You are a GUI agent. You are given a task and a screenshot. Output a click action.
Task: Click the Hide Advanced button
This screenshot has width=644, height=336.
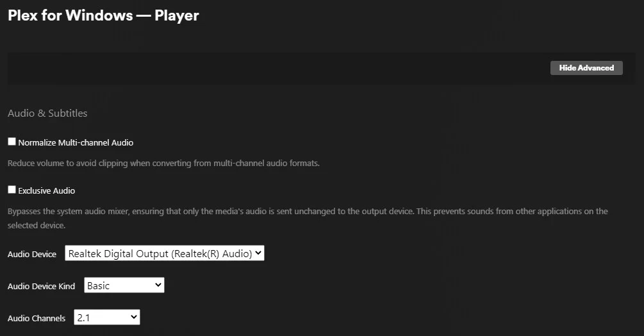(x=586, y=68)
